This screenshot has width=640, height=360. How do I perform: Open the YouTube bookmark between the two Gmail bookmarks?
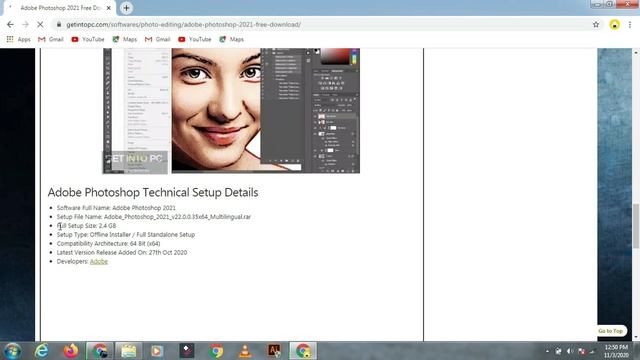pyautogui.click(x=88, y=39)
